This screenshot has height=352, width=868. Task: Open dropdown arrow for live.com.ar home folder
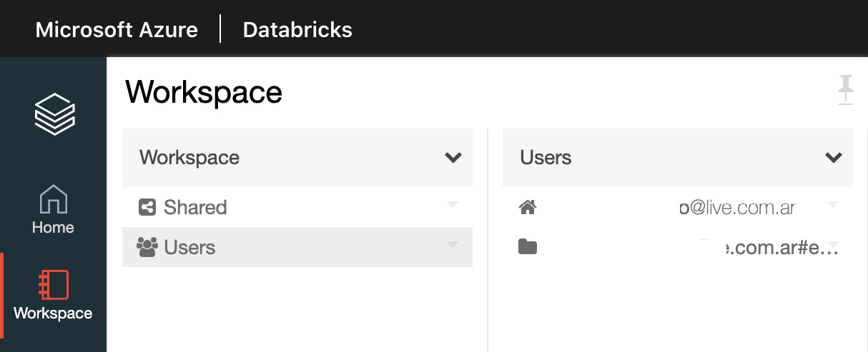click(833, 205)
